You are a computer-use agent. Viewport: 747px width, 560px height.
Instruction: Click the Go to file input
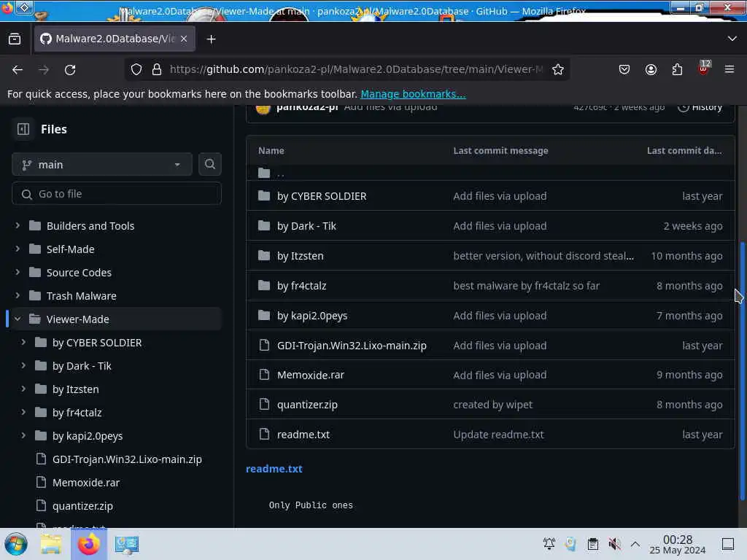(117, 194)
